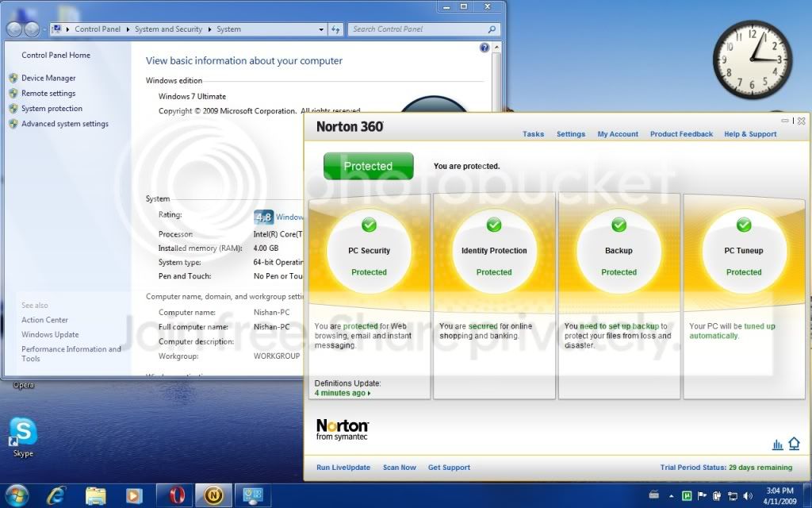Open the PC Tuneup panel

click(744, 252)
